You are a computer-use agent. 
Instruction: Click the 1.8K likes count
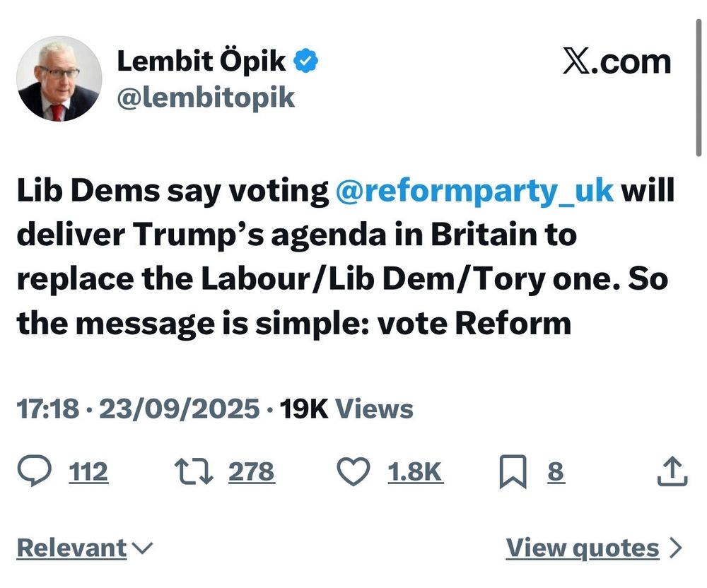click(x=415, y=472)
